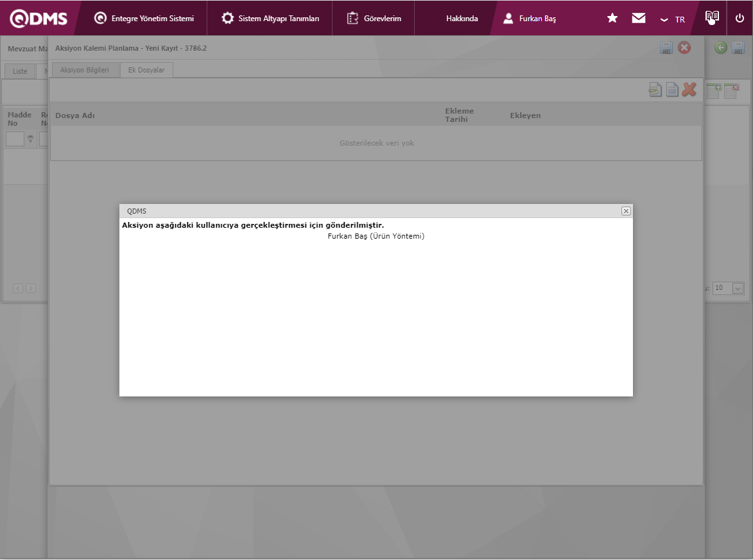
Task: Click the Dosya Adı column header
Action: click(75, 115)
